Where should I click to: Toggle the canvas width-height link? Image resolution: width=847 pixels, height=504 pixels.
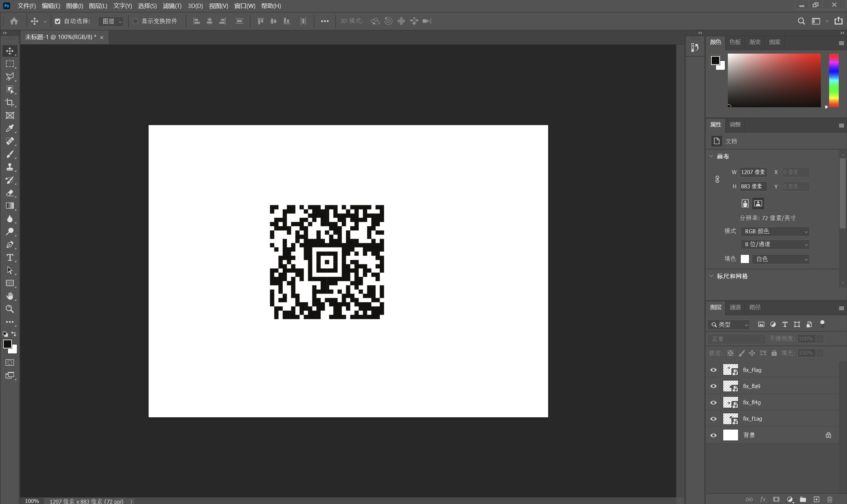click(x=717, y=179)
